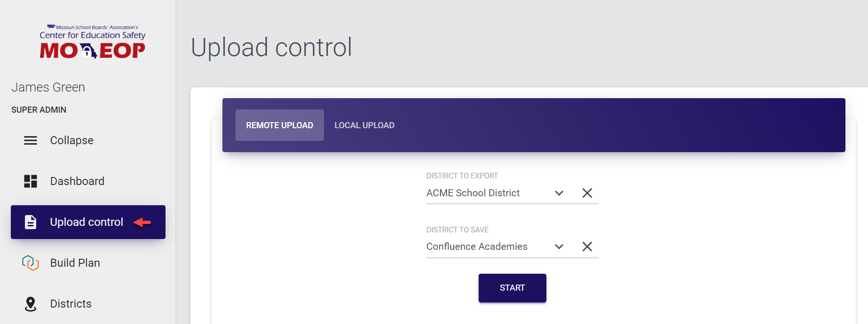The height and width of the screenshot is (324, 868).
Task: Open the Dashboard sidebar item
Action: coord(77,181)
